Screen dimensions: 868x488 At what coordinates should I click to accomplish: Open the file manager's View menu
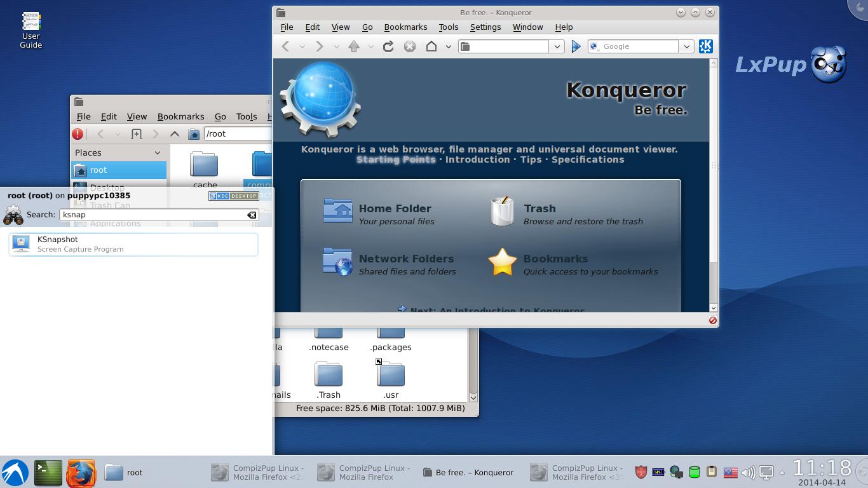137,117
